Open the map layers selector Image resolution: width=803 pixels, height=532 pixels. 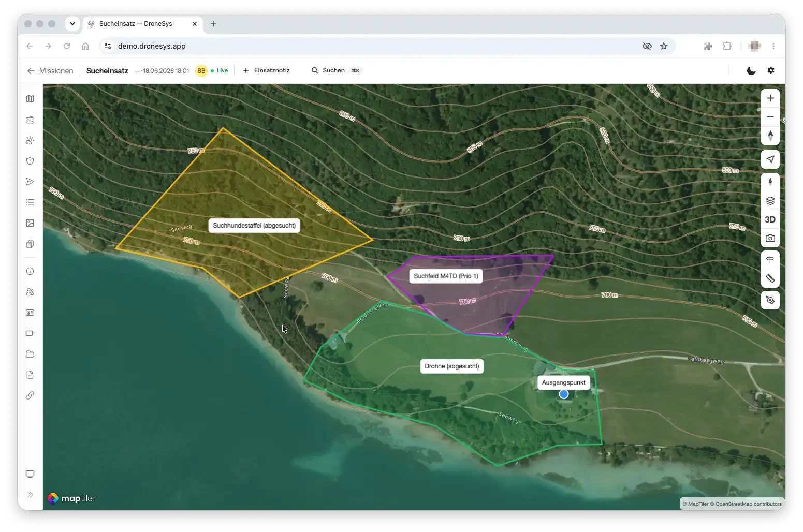tap(770, 201)
